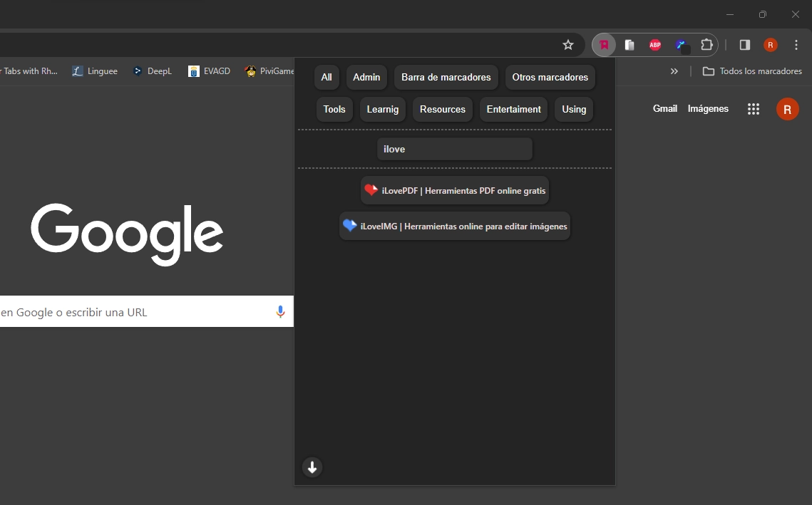Screen dimensions: 812x505
Task: Toggle the browser side panel
Action: click(x=745, y=45)
